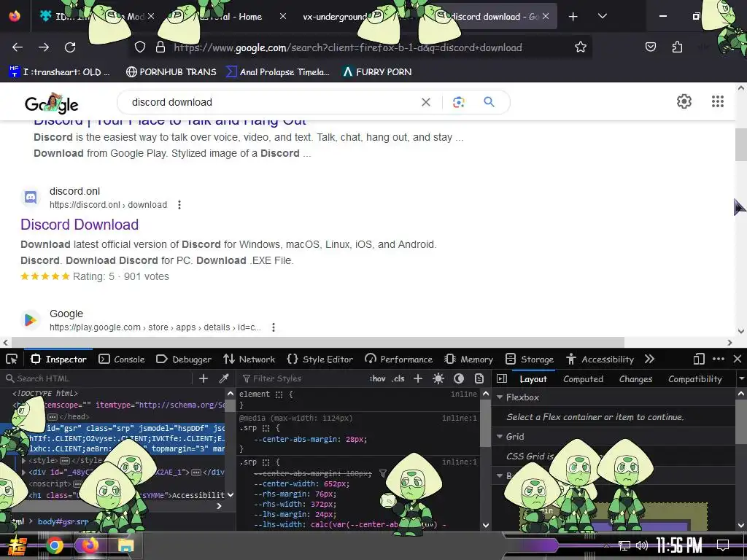Viewport: 747px width, 560px height.
Task: Open the Accessibility tab
Action: coord(600,359)
